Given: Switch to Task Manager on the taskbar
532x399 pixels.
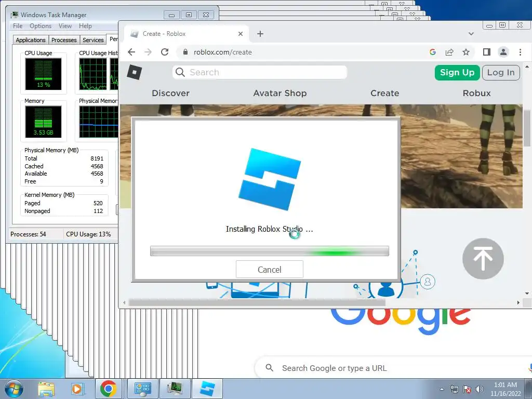Looking at the screenshot, I should [x=175, y=389].
